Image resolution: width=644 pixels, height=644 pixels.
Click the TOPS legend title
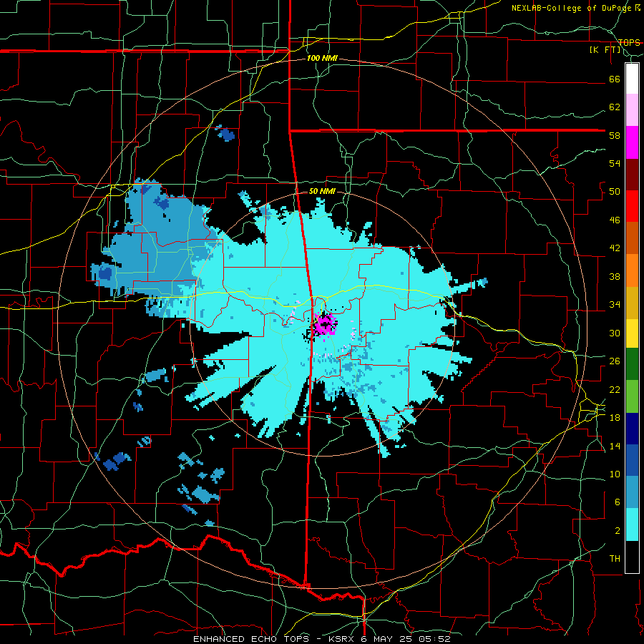tap(629, 42)
